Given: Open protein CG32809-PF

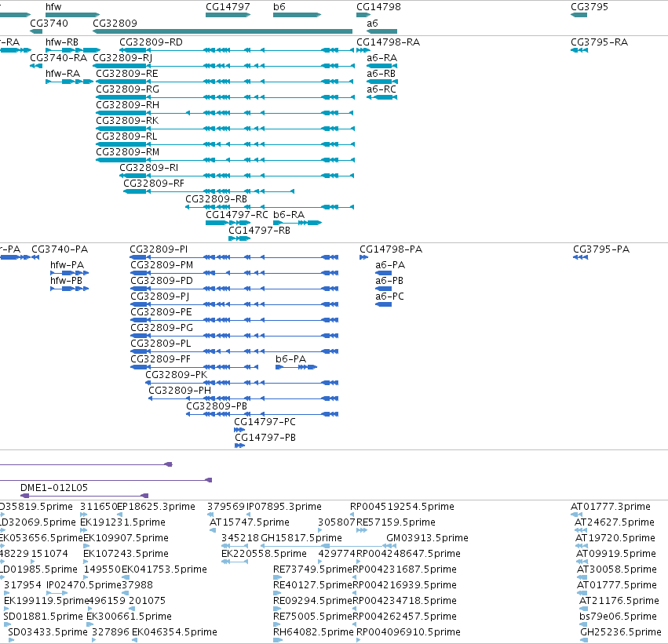Looking at the screenshot, I should pyautogui.click(x=160, y=360).
